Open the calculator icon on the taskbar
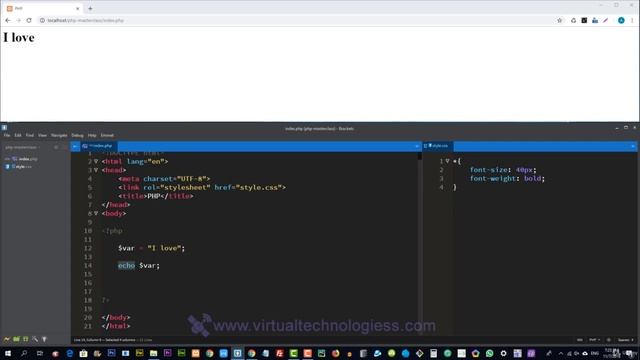The image size is (640, 360). click(433, 353)
